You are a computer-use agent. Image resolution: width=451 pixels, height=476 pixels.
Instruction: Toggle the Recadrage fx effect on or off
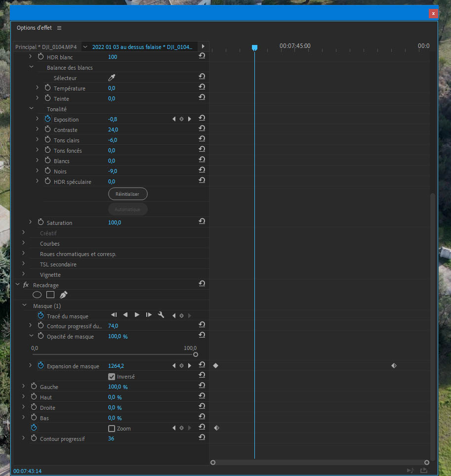pos(26,285)
